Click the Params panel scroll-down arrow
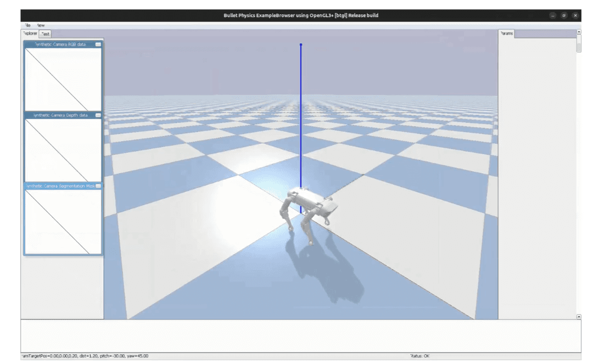The image size is (593, 364). (579, 317)
